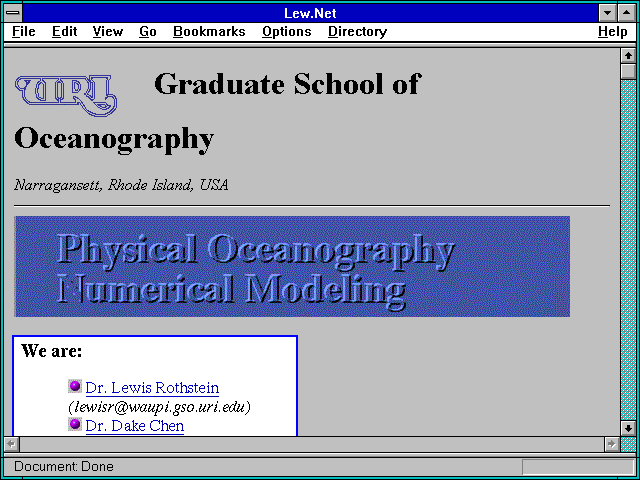The height and width of the screenshot is (480, 640).
Task: Click 'Narragansett, Rhode Island, USA' text
Action: tap(121, 185)
